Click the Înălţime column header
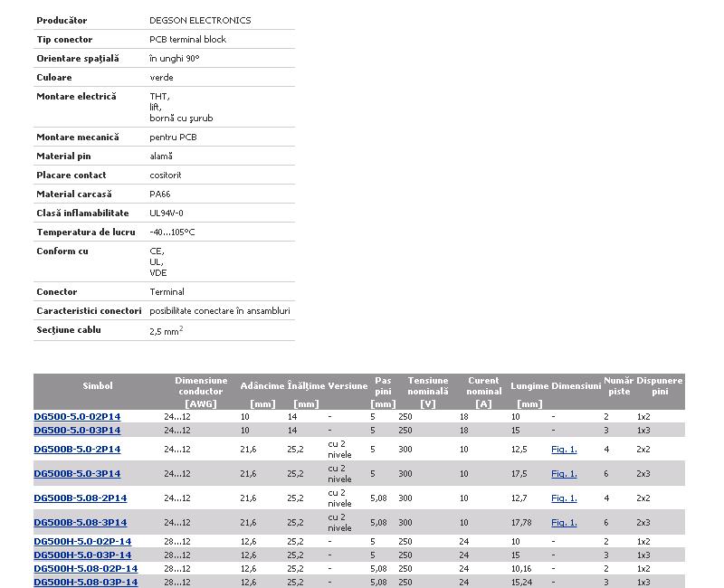 (306, 386)
